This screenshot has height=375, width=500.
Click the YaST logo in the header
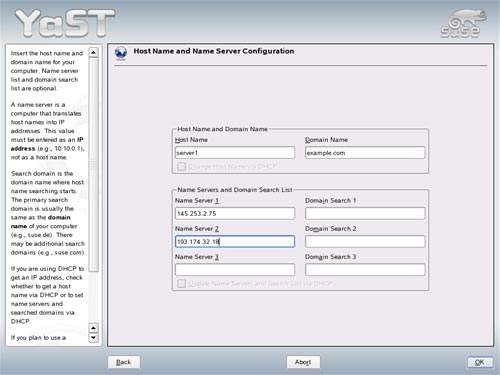tap(65, 23)
